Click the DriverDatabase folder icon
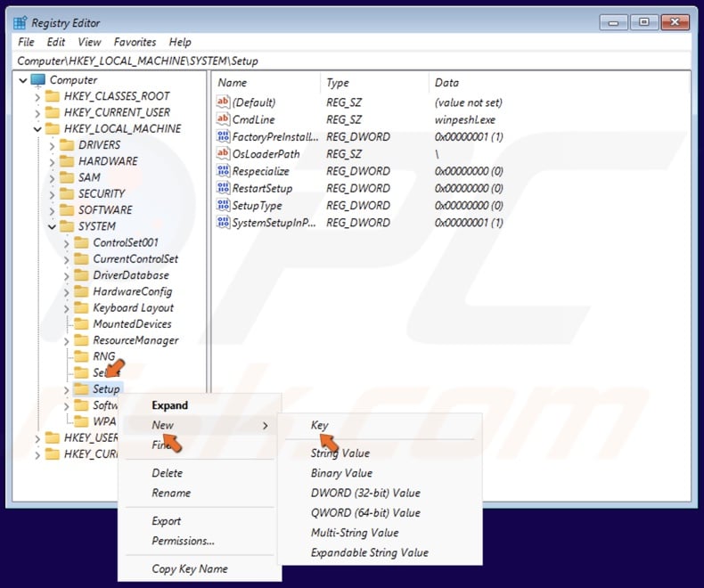Viewport: 704px width, 588px height. pos(81,275)
